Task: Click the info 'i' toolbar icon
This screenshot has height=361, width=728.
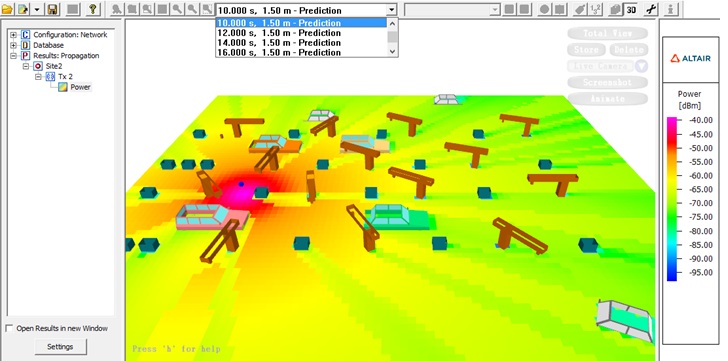Action: 670,9
